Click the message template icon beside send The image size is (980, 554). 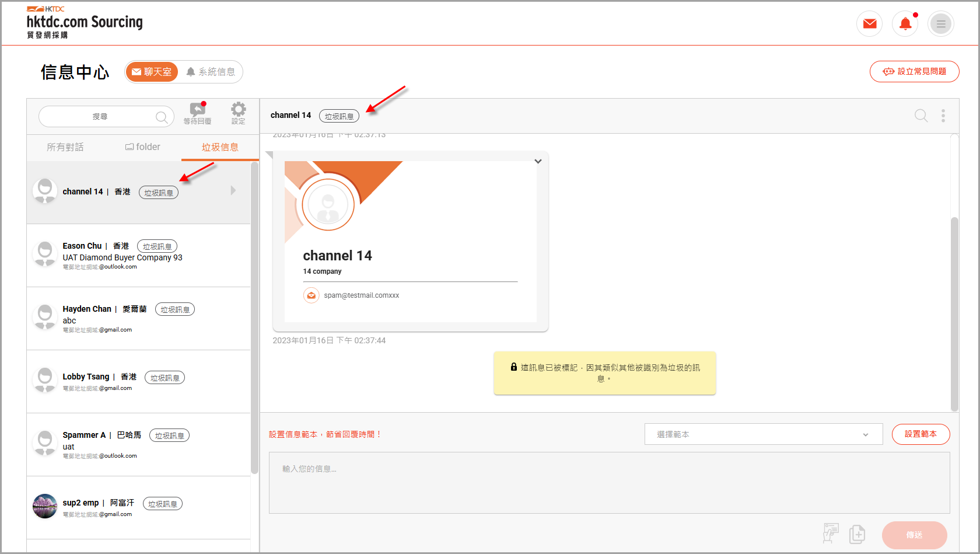point(831,533)
